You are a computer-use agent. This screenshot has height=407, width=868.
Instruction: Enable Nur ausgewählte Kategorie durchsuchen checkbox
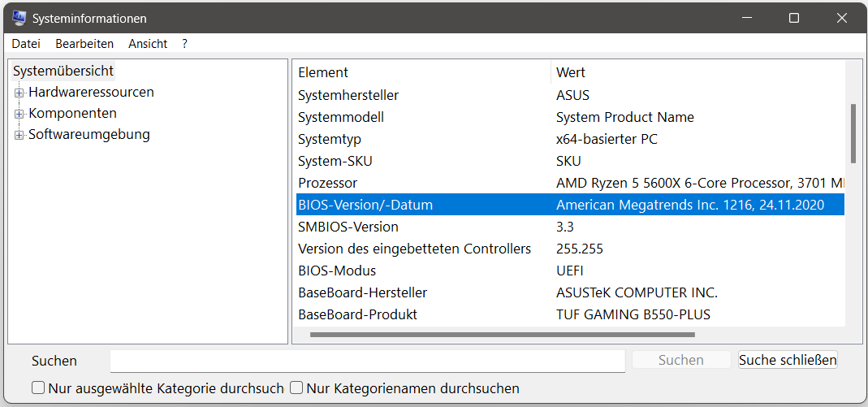[x=38, y=388]
